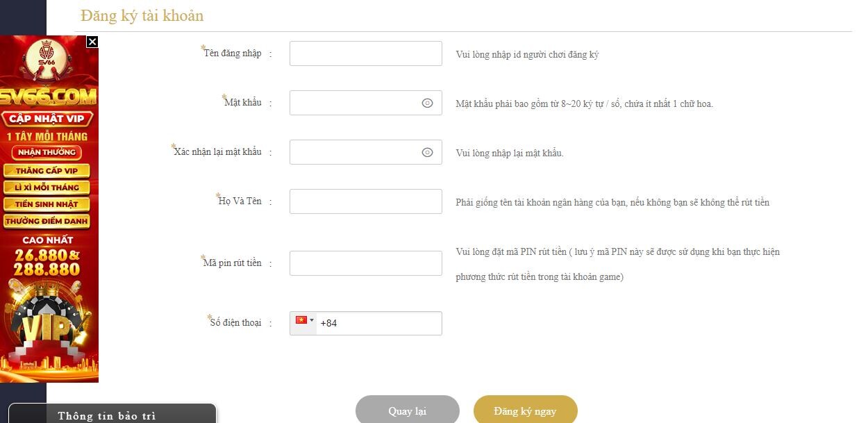Focus the Mã pin rút tiền field
868x423 pixels.
[365, 263]
